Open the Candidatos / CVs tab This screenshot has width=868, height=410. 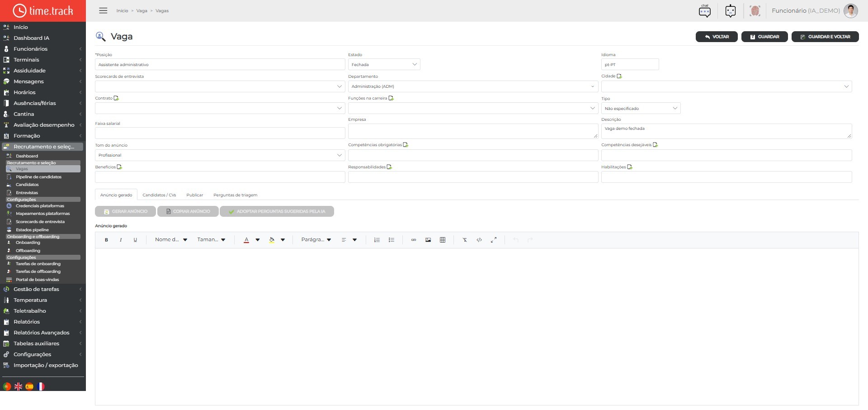159,195
